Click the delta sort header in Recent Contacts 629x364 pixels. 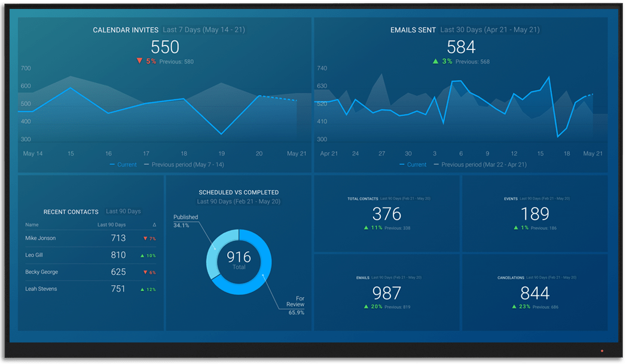click(x=155, y=224)
